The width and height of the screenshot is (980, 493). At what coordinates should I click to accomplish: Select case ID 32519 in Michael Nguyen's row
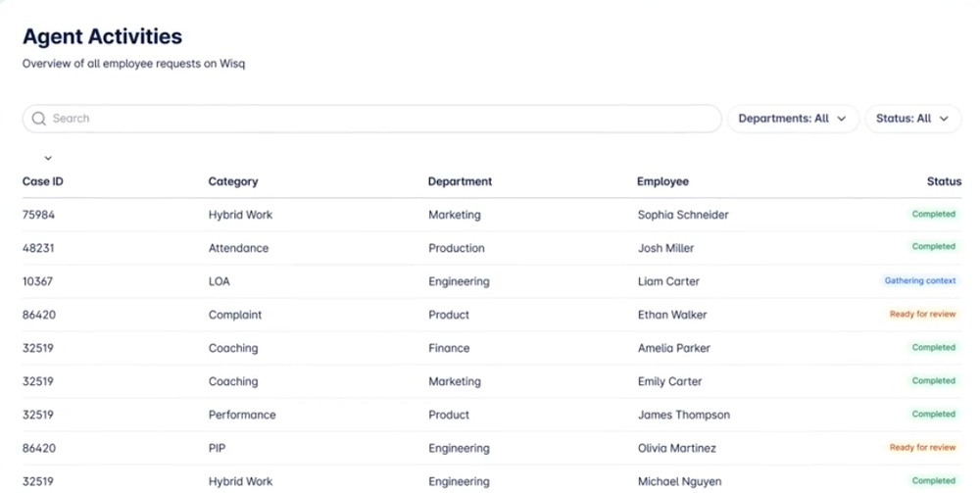tap(38, 481)
